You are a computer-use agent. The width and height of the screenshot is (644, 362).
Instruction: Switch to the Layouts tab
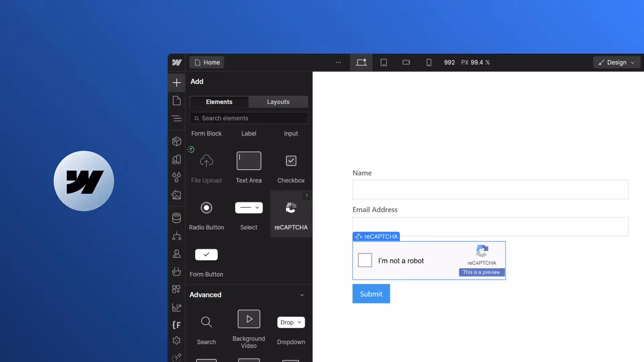pos(278,102)
